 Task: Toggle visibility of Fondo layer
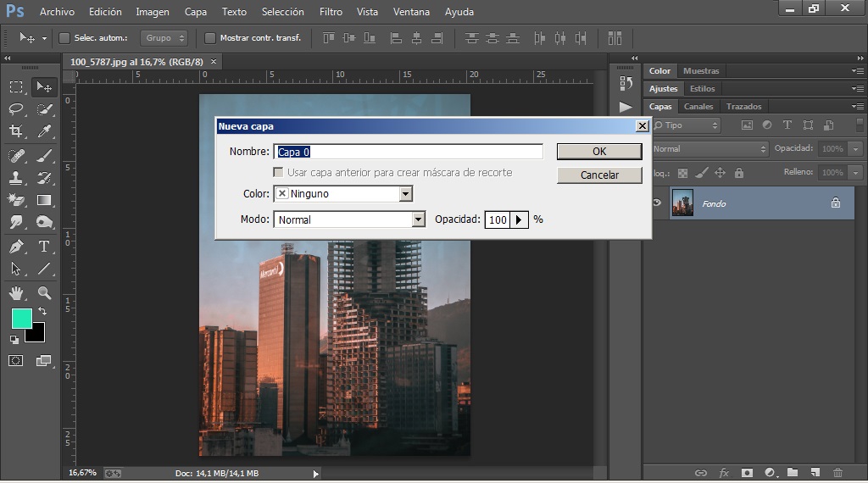pyautogui.click(x=657, y=203)
